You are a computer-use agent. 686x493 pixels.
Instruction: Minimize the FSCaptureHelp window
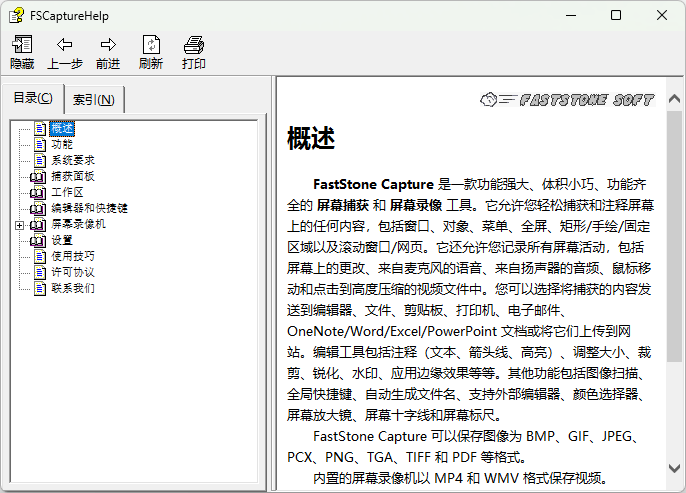click(570, 15)
